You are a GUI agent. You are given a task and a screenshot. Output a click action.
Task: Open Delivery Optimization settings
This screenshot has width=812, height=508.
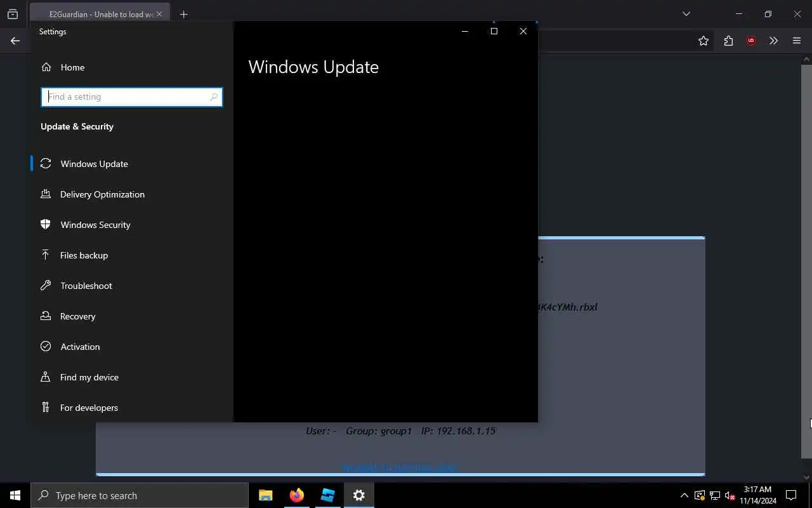(x=132, y=194)
